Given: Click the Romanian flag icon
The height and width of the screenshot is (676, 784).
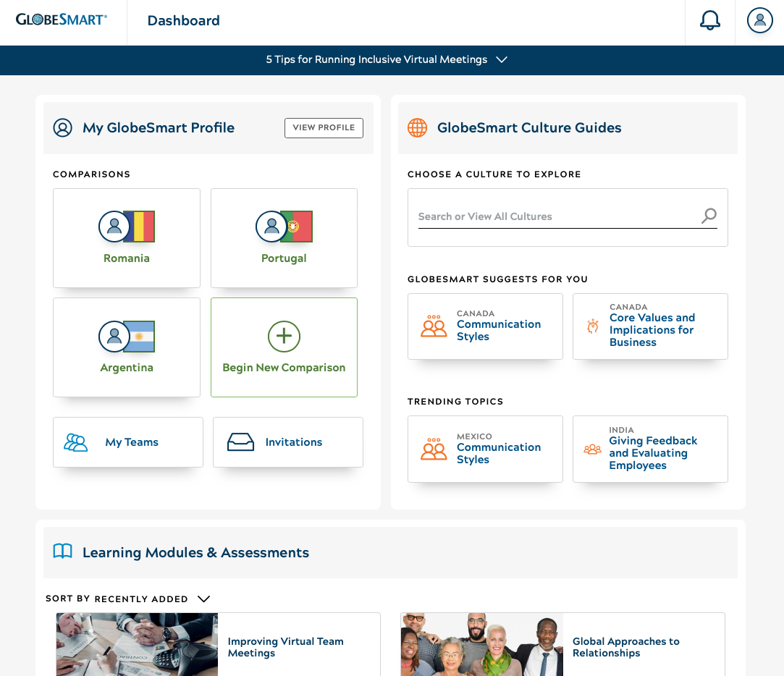Looking at the screenshot, I should (140, 227).
